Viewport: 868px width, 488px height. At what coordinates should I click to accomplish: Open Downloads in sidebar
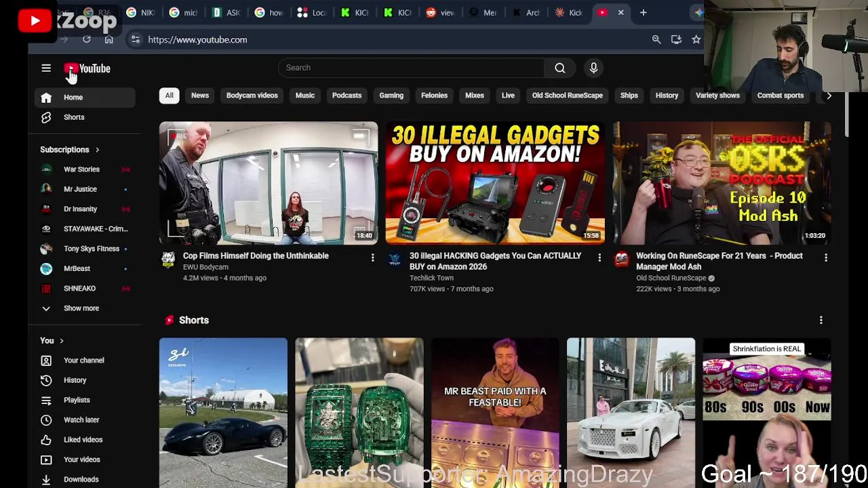point(85,479)
